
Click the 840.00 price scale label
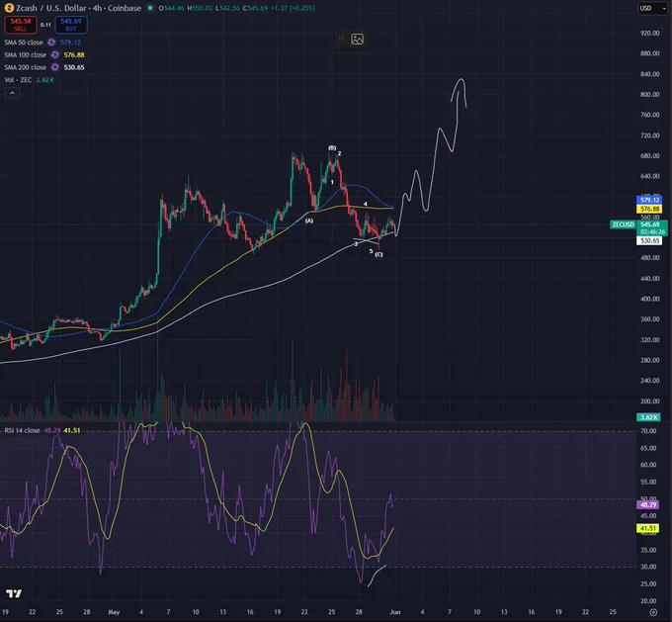click(649, 74)
